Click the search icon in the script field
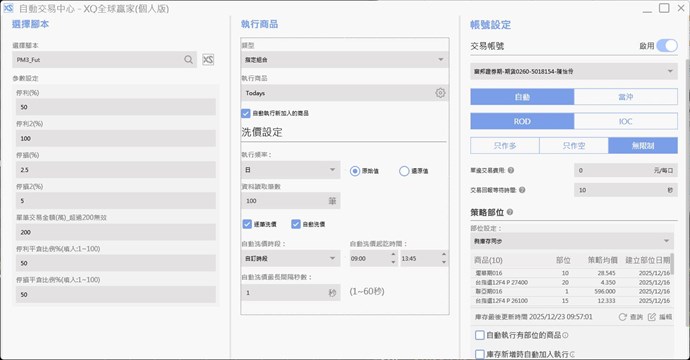The image size is (690, 360). [x=188, y=59]
